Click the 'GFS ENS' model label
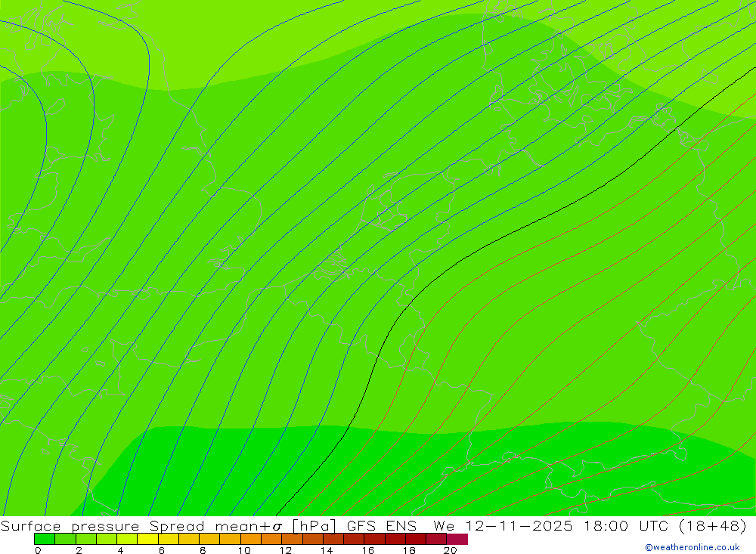 [x=381, y=525]
